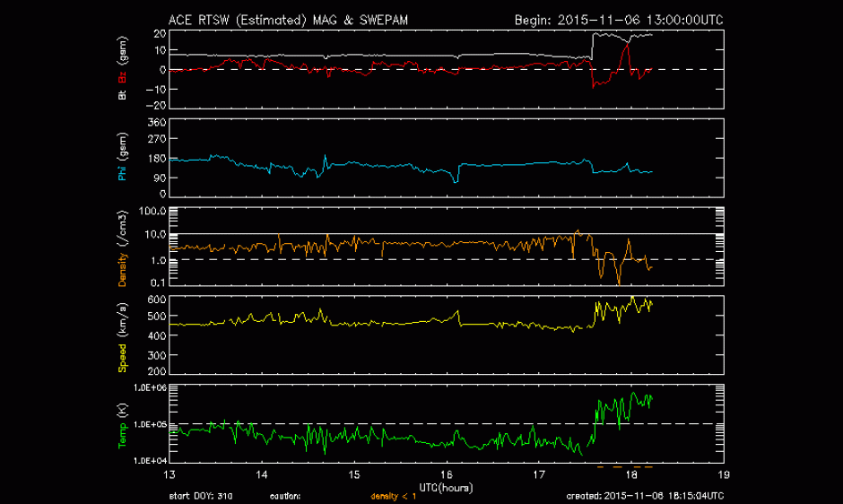This screenshot has height=504, width=843.
Task: Click the hour 19 tick label
Action: click(723, 474)
